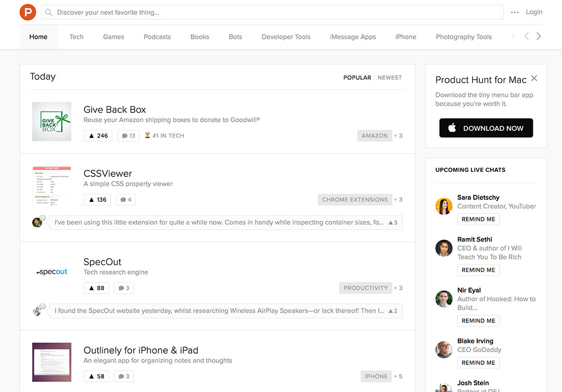Switch the feed sorting to NEWEST
The height and width of the screenshot is (392, 562).
[389, 78]
